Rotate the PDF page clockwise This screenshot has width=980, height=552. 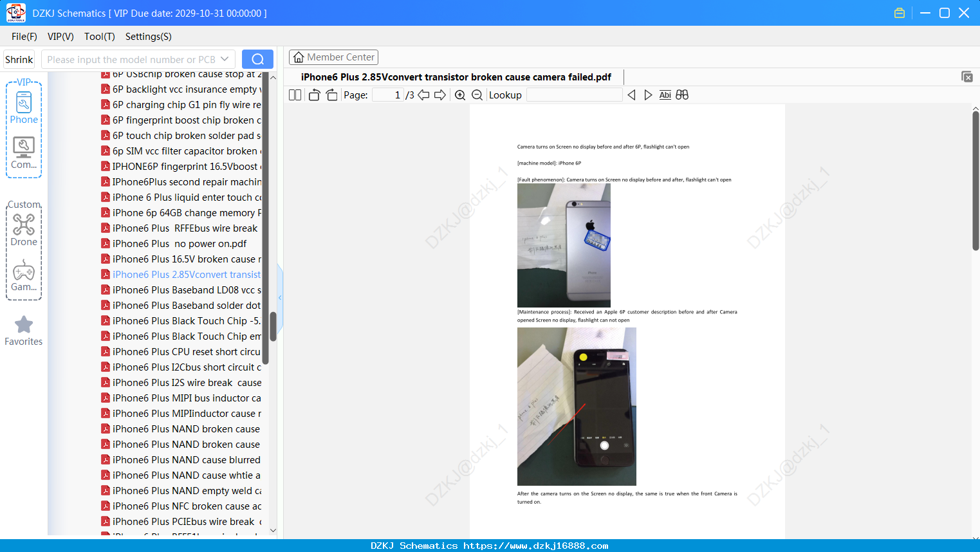(x=331, y=95)
